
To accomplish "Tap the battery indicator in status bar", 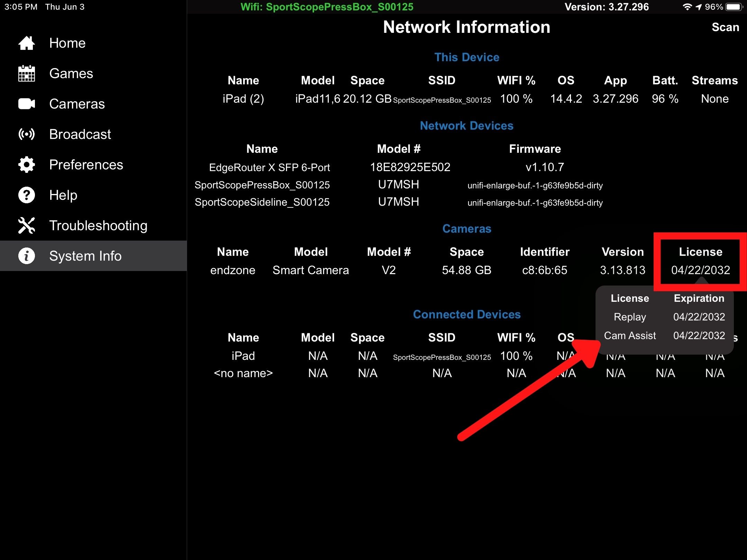I will point(734,7).
